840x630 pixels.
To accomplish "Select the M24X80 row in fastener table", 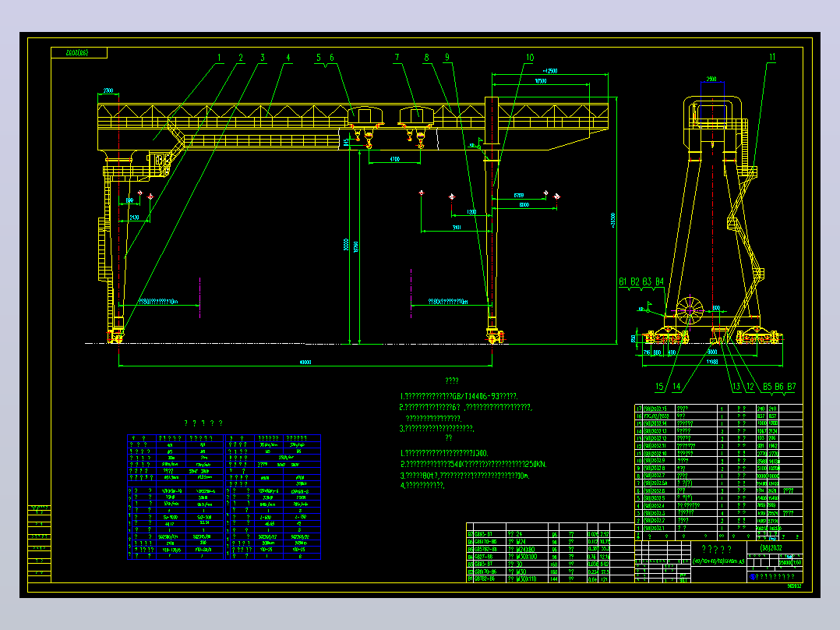I will pyautogui.click(x=550, y=549).
